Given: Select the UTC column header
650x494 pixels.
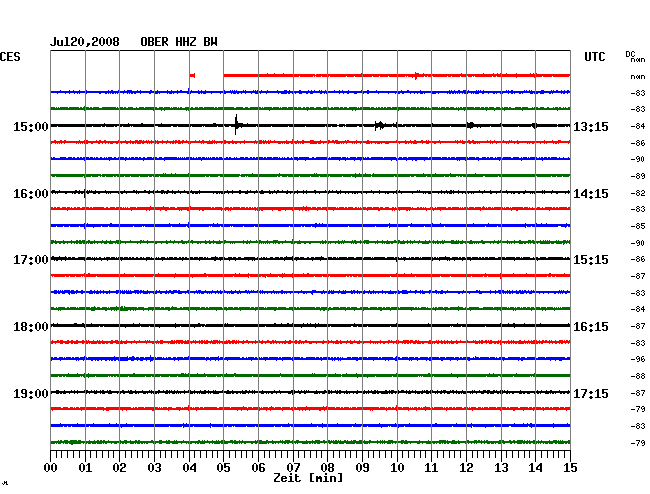Looking at the screenshot, I should (x=594, y=57).
